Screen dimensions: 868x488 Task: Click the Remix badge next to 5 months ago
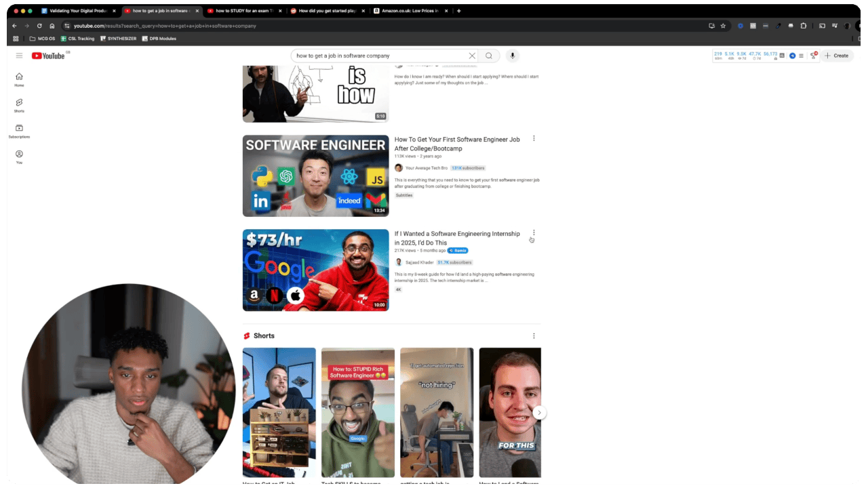pos(458,251)
